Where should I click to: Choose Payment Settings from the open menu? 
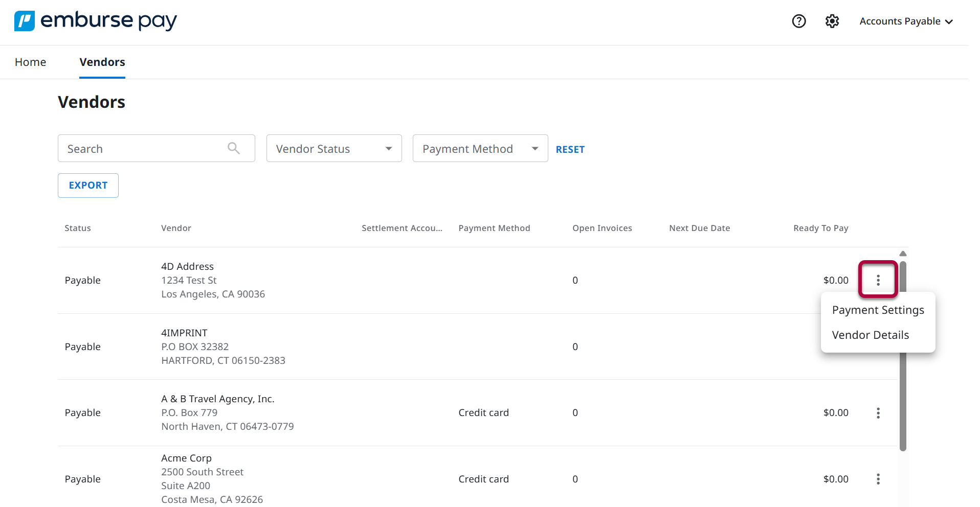878,310
